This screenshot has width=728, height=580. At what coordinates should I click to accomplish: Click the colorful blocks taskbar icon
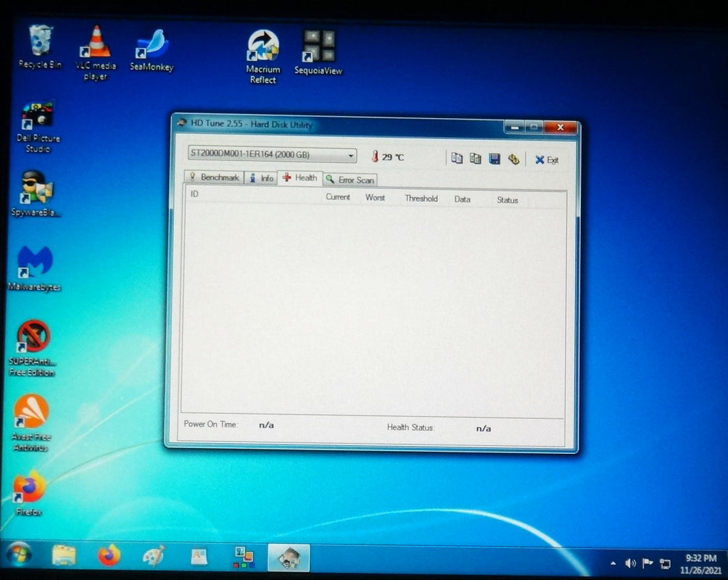[244, 558]
